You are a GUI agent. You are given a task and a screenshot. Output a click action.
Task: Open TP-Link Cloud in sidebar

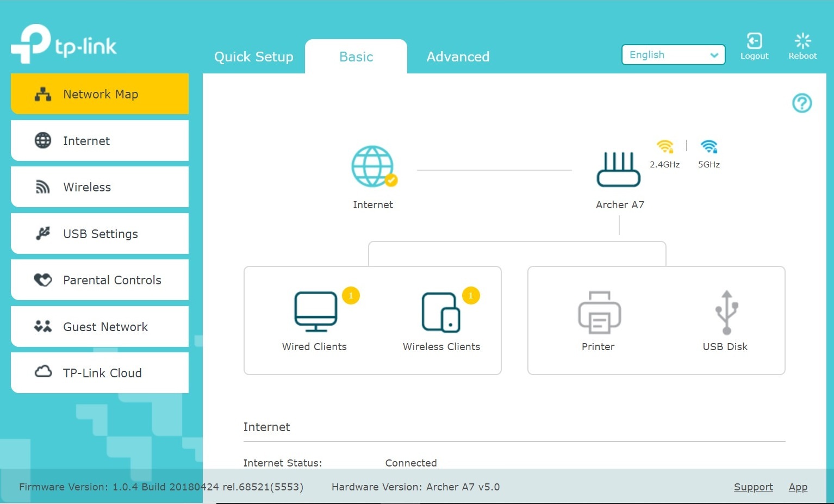click(99, 372)
